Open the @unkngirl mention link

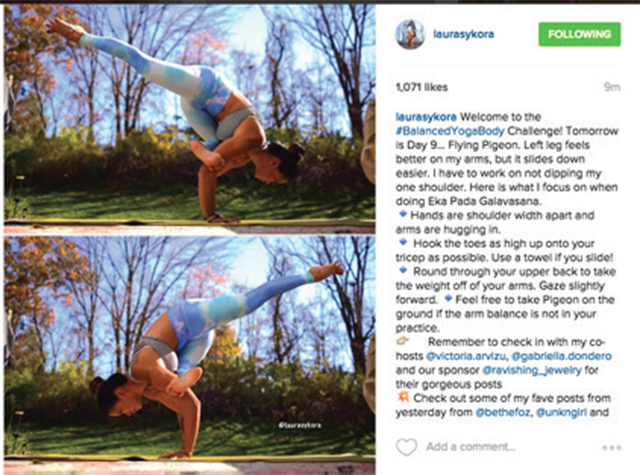(561, 412)
